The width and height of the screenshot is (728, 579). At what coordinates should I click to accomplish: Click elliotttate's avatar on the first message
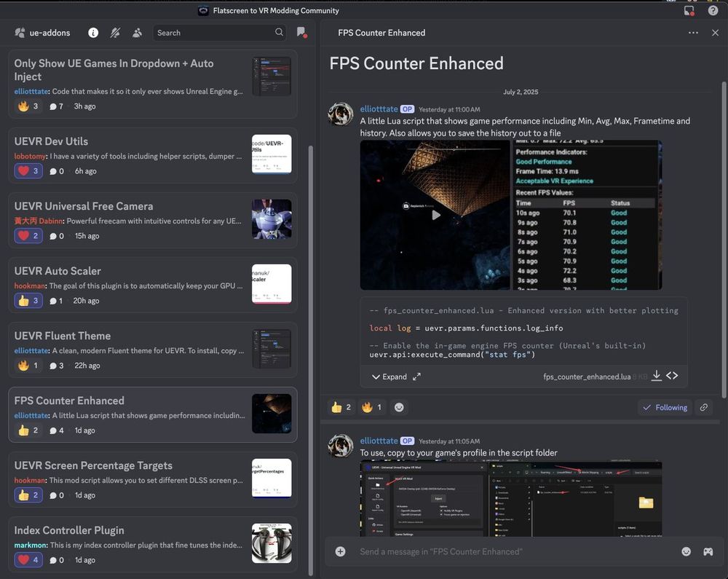[341, 114]
